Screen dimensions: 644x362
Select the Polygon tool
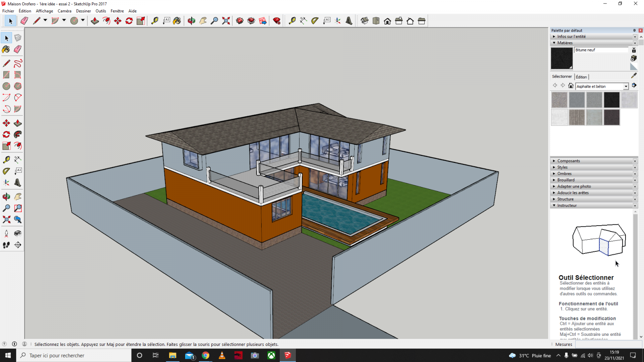pyautogui.click(x=18, y=86)
